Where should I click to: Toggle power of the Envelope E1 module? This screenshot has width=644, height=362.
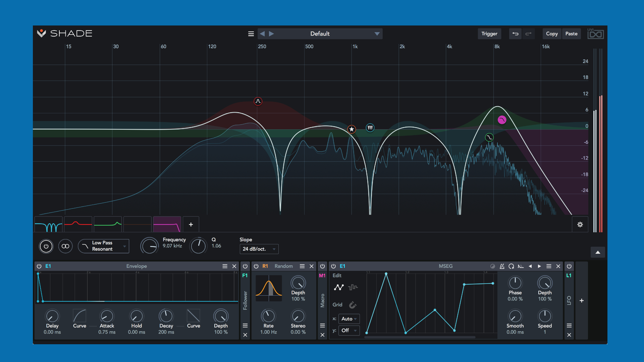click(x=39, y=266)
